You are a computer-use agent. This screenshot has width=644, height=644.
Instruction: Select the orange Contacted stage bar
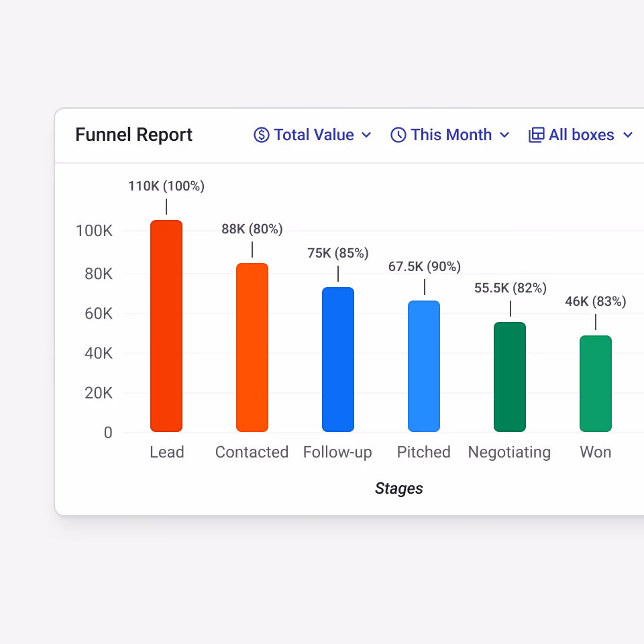[252, 347]
